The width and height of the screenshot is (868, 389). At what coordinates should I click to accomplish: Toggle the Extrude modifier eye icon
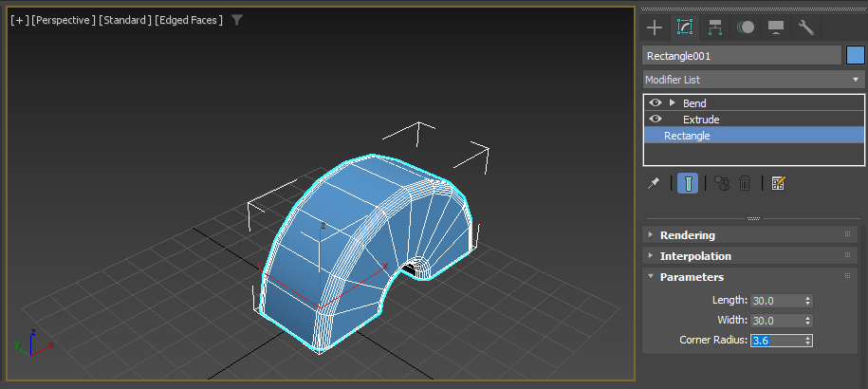(x=655, y=120)
